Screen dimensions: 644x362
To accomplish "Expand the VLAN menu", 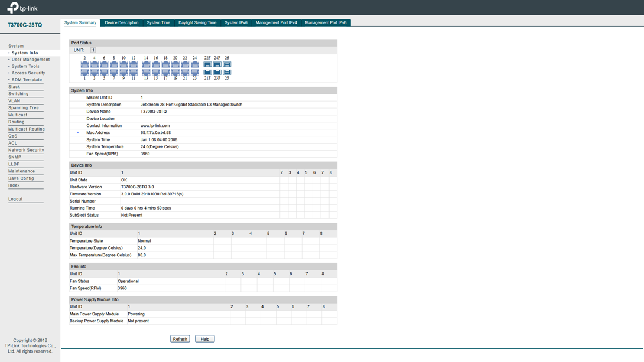I will (x=14, y=100).
